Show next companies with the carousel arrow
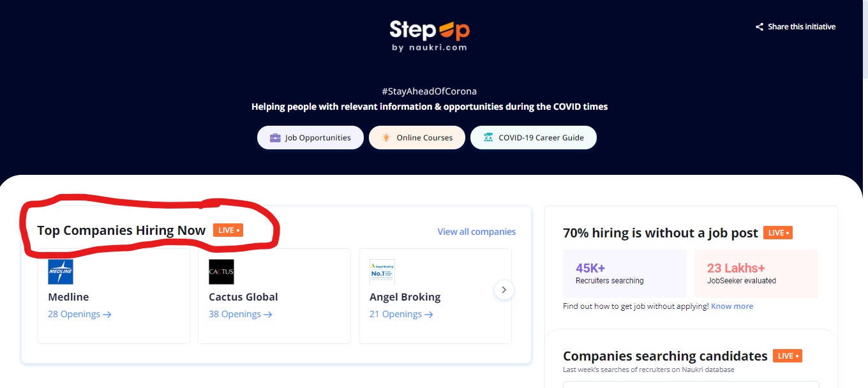The width and height of the screenshot is (868, 388). click(x=504, y=290)
